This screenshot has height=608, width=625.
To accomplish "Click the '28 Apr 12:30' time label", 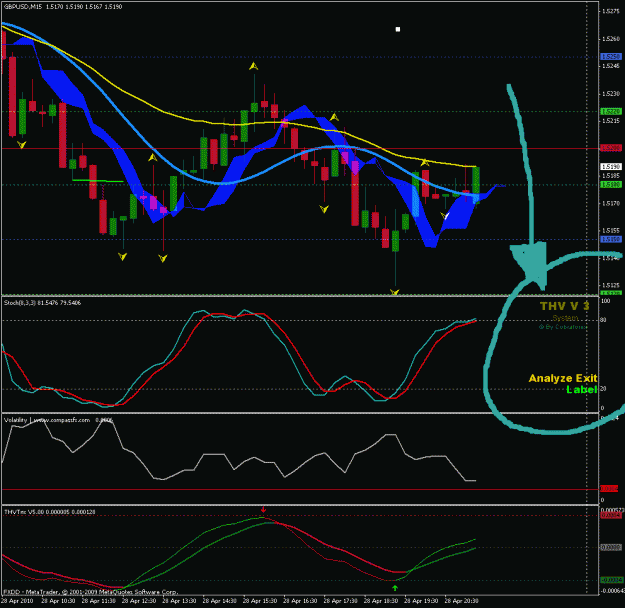I will [x=138, y=601].
